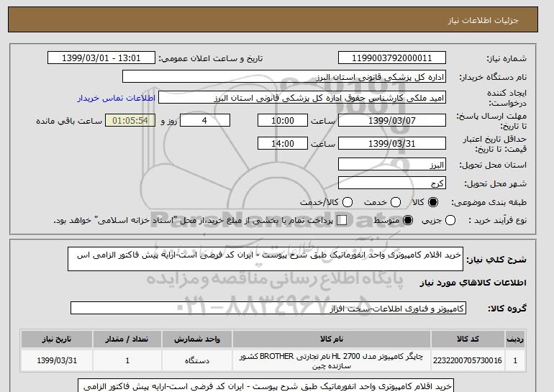Screen dimensions: 554x392
Task: Click the price validity date 1399/03/31 field
Action: 392,143
